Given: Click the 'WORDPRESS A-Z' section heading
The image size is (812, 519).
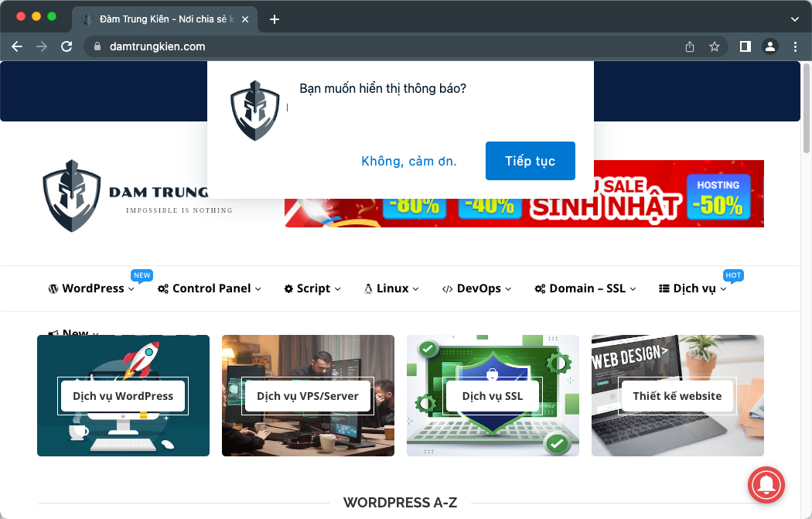Looking at the screenshot, I should point(401,503).
